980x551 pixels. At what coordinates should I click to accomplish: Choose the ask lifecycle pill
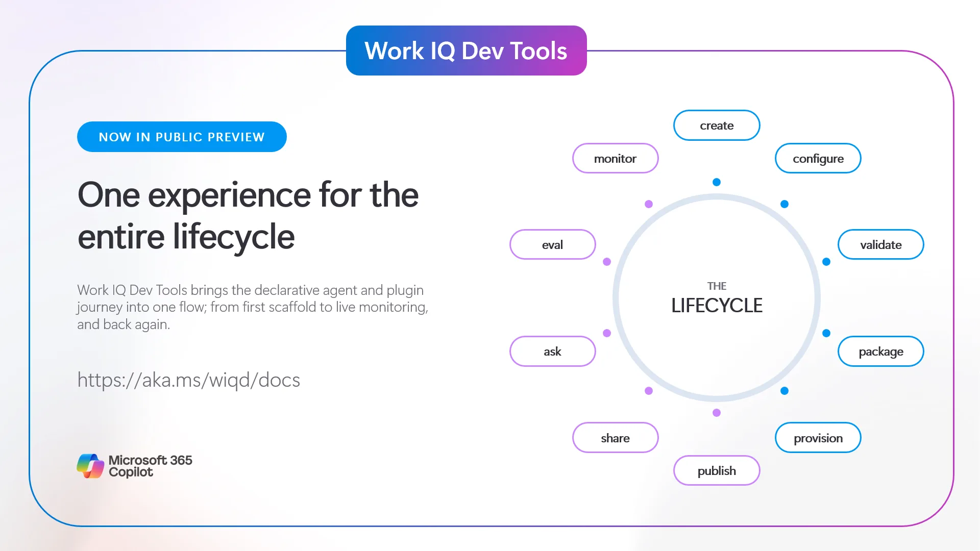tap(553, 351)
